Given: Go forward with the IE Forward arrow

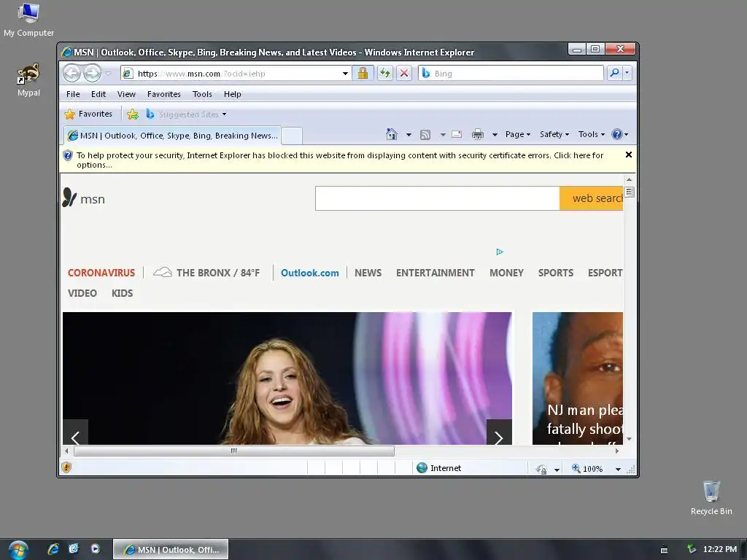Looking at the screenshot, I should pos(93,74).
